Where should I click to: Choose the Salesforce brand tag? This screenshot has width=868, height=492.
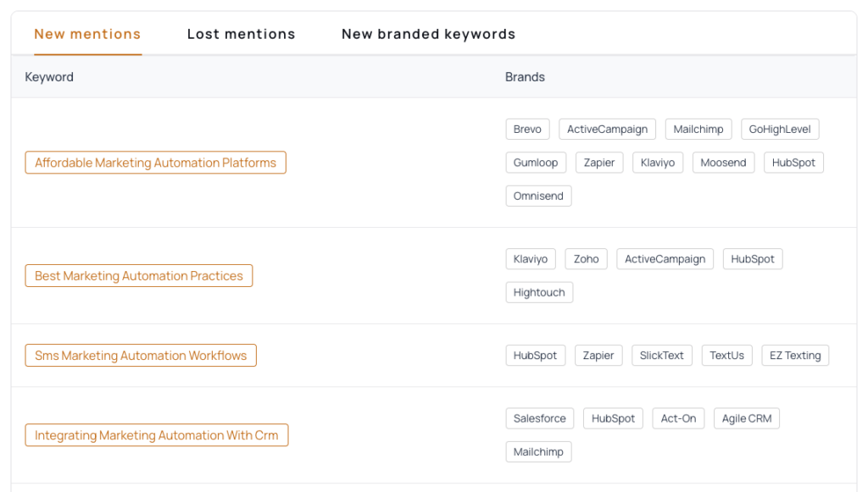point(539,418)
